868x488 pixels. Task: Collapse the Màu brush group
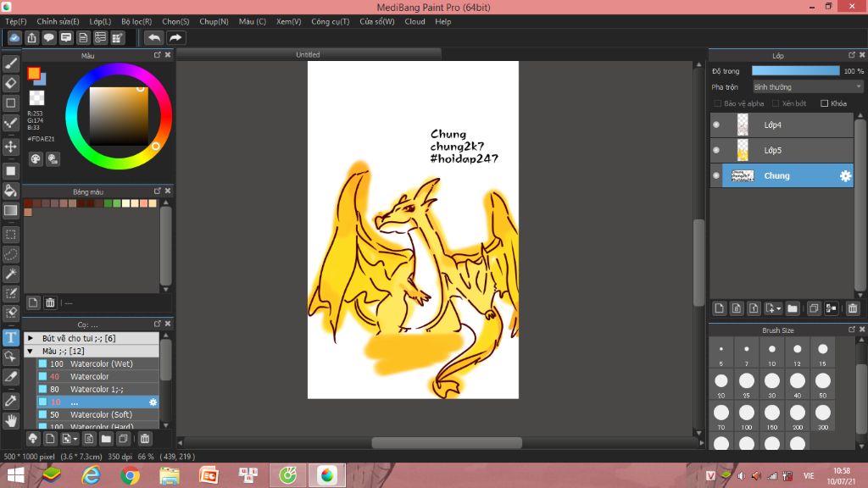pyautogui.click(x=31, y=351)
